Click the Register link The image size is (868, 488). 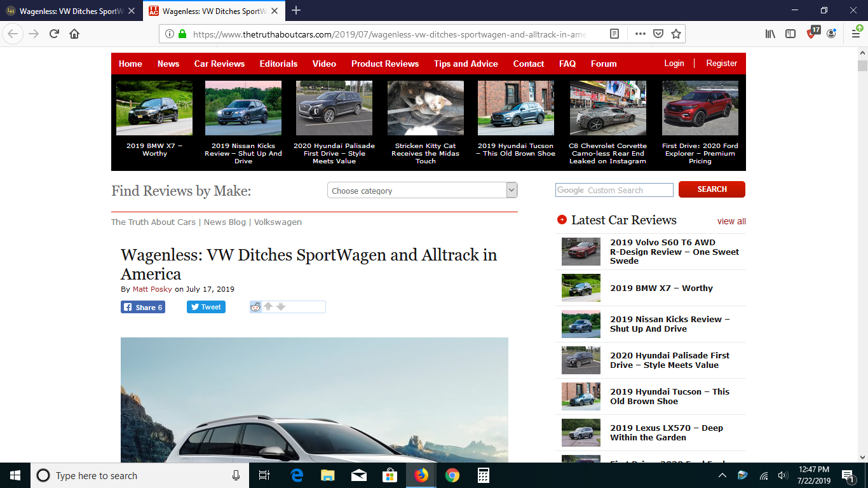tap(722, 63)
